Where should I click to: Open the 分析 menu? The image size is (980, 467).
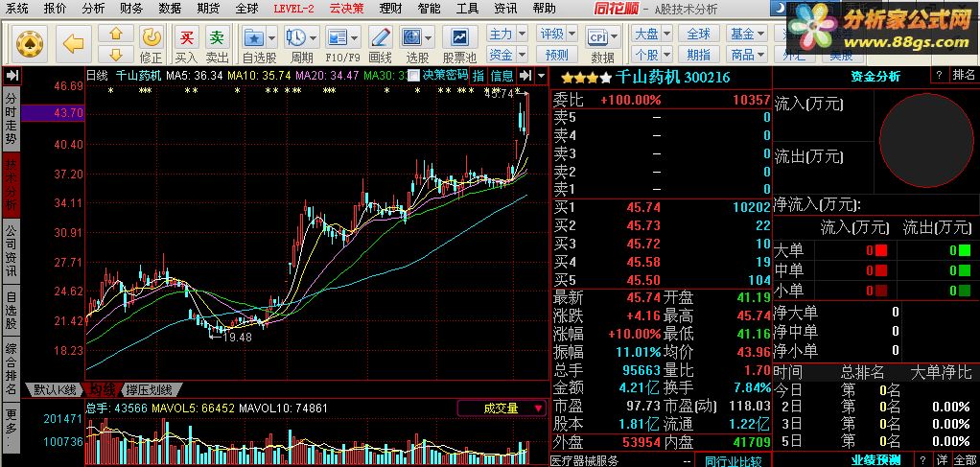[x=93, y=8]
